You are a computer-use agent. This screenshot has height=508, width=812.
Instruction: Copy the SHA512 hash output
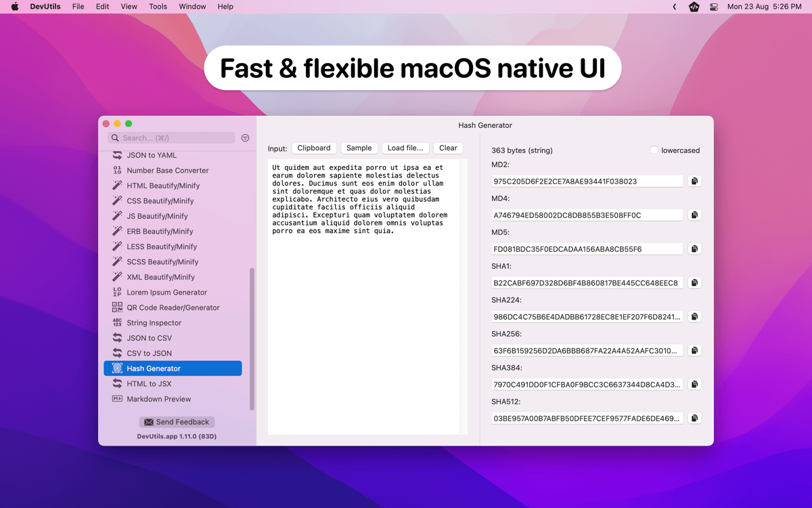(694, 418)
